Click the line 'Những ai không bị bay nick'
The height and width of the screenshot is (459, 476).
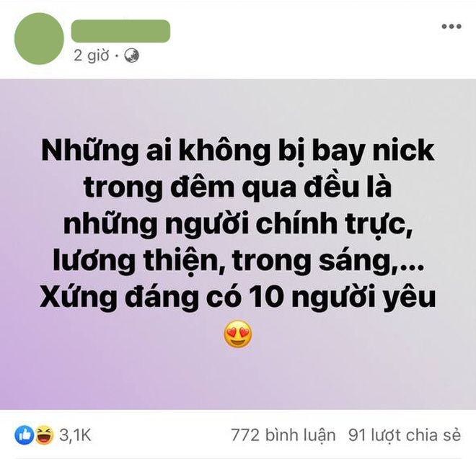[238, 151]
